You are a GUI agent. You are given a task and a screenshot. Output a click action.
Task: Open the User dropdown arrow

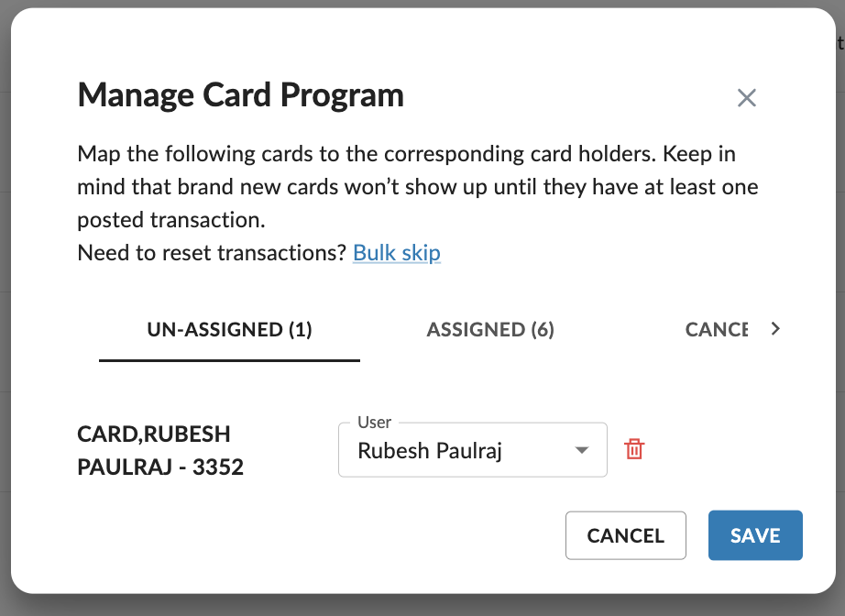tap(581, 450)
